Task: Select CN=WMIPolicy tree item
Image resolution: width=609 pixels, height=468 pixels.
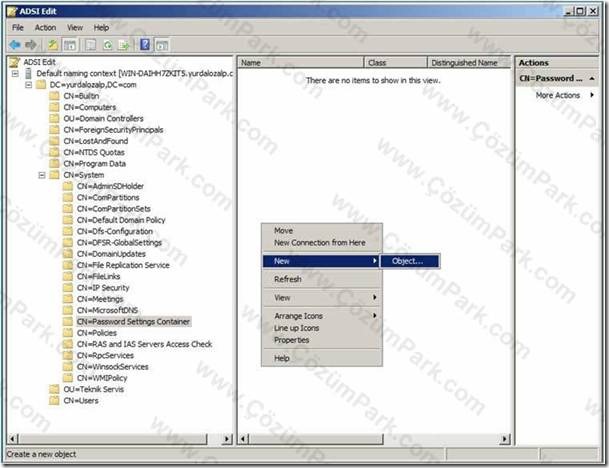Action: pos(102,378)
